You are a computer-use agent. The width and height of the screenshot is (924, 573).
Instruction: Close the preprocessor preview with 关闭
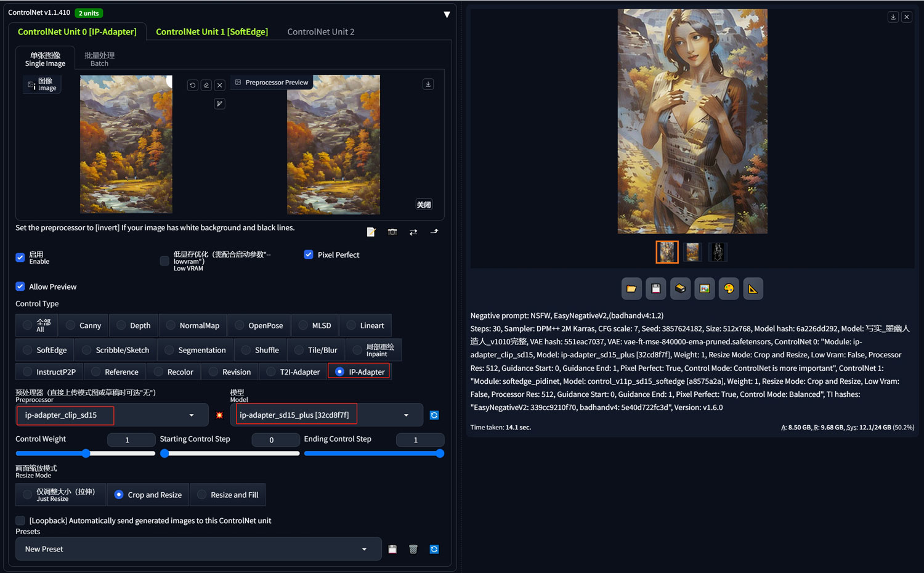click(424, 205)
